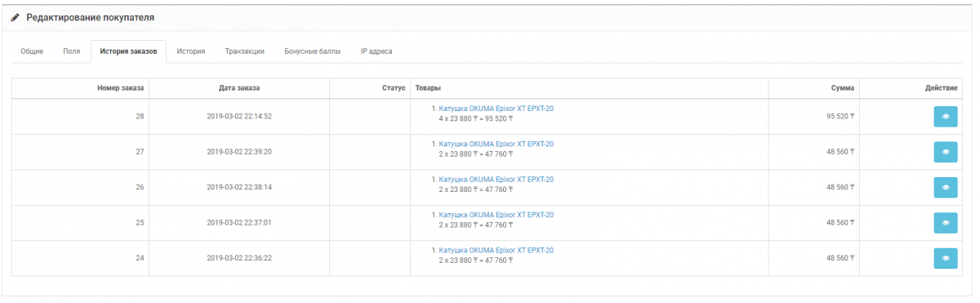Open the Катушка OKUMA link in order 27
This screenshot has height=303, width=980.
point(496,144)
